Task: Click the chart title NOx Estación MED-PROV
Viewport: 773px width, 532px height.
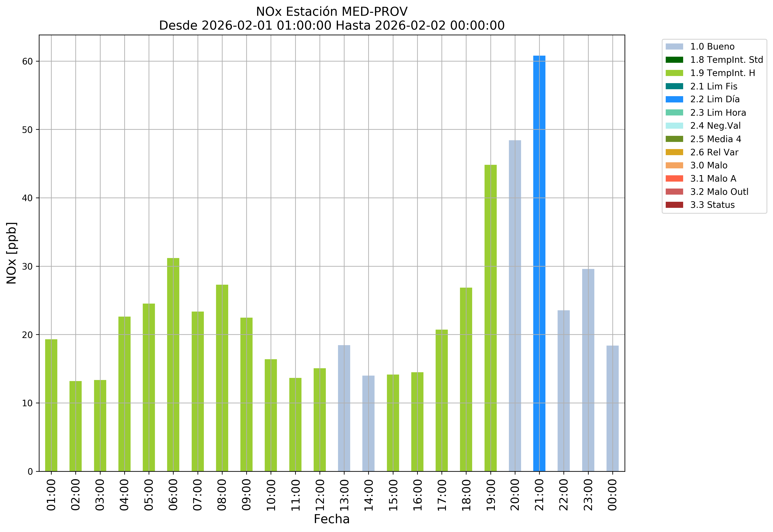Action: [x=332, y=12]
